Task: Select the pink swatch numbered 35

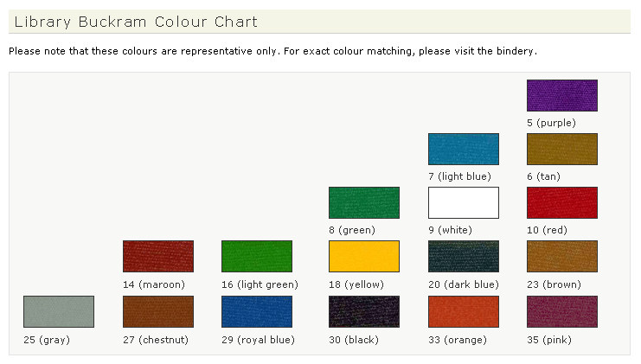Action: [x=561, y=311]
